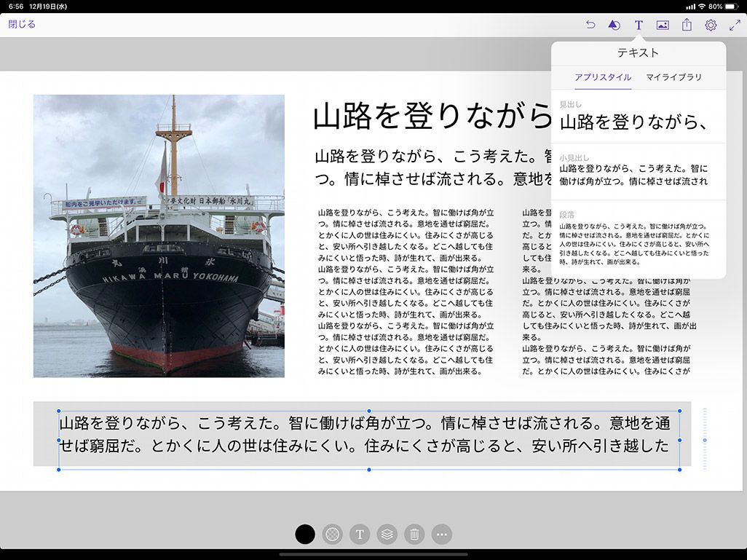Choose the 見出し heading style preview
The width and height of the screenshot is (747, 560).
[639, 117]
